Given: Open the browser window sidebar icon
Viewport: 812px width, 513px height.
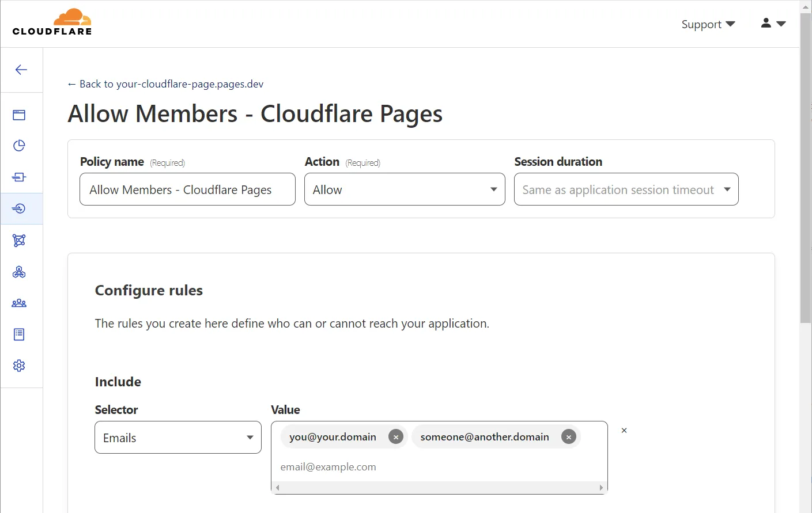Looking at the screenshot, I should [x=19, y=115].
